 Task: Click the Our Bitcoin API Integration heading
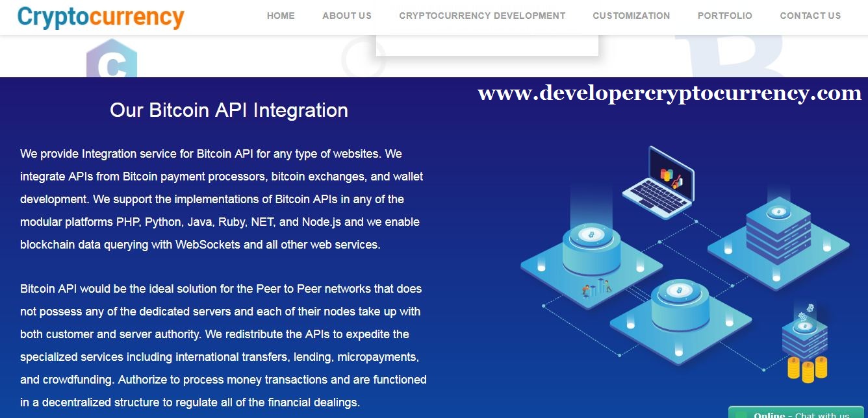(x=229, y=110)
